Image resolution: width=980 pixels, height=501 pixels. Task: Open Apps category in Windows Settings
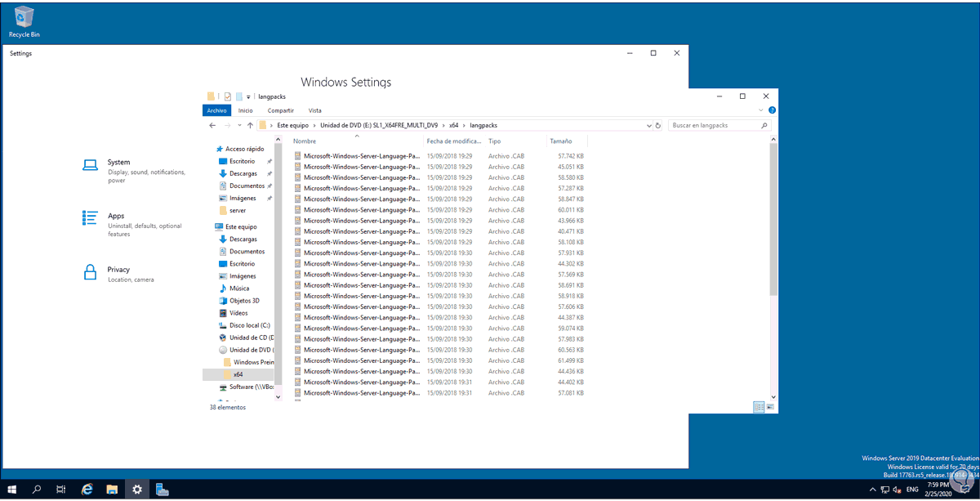[x=136, y=224]
